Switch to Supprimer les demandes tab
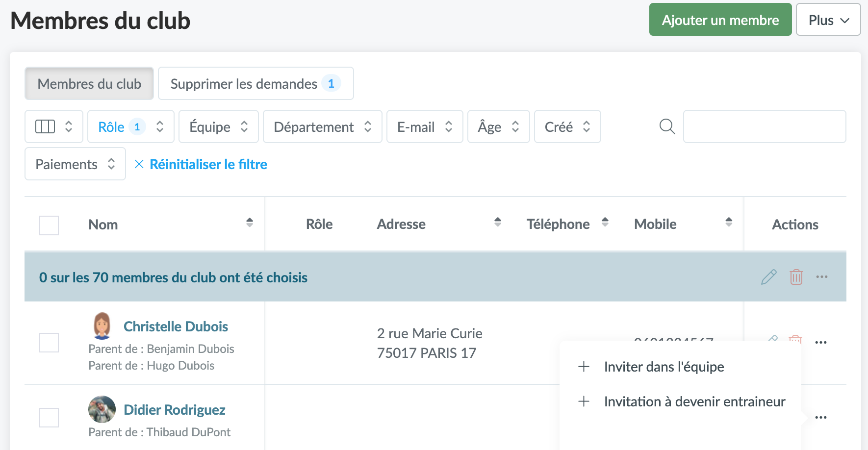Screen dimensions: 868x450 click(255, 84)
